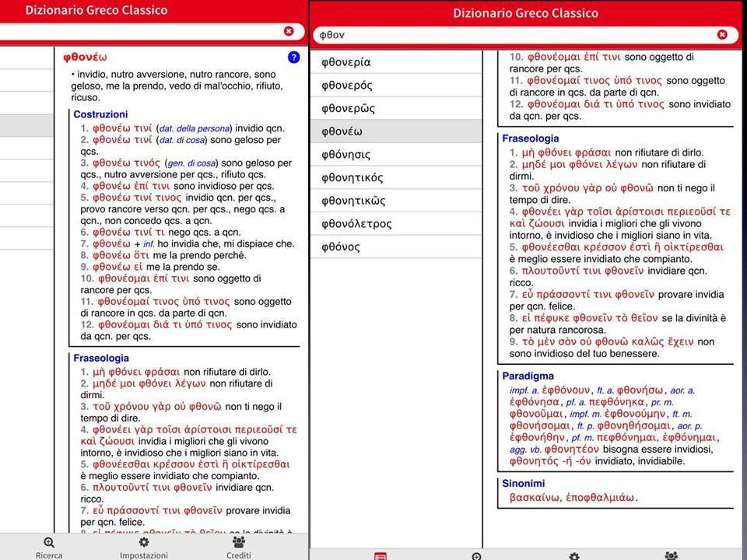The width and height of the screenshot is (747, 560).
Task: Click 'τοῦ χρόνου γὰρ οὐ φθονῶ' in right window
Action: pos(588,188)
